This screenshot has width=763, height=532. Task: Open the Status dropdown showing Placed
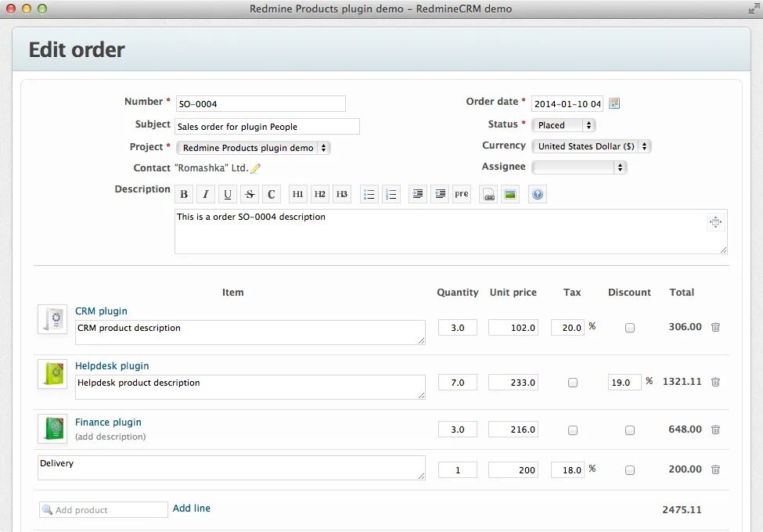click(x=563, y=124)
